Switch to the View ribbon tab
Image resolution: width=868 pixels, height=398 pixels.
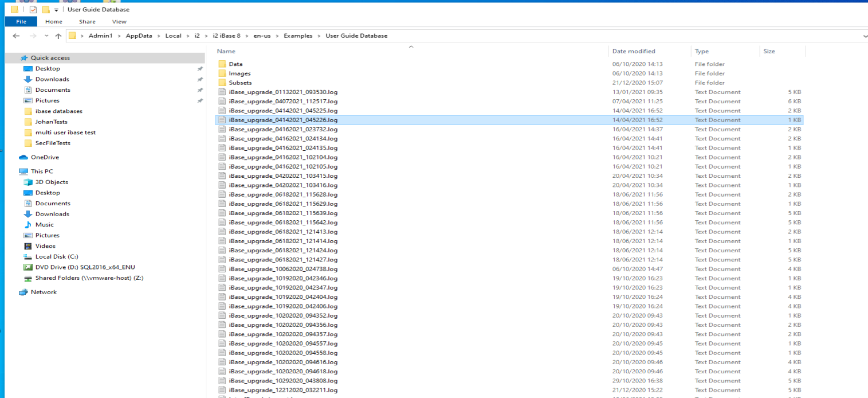click(x=119, y=22)
